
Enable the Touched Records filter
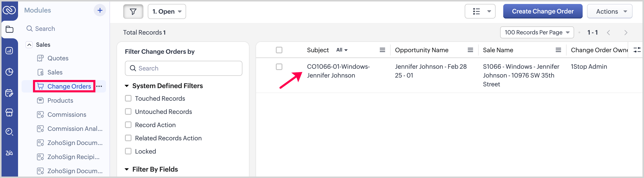[128, 98]
